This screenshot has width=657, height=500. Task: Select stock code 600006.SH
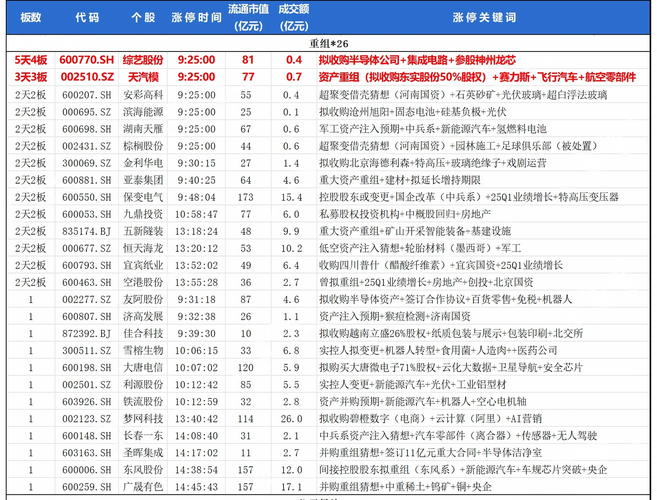(x=87, y=470)
